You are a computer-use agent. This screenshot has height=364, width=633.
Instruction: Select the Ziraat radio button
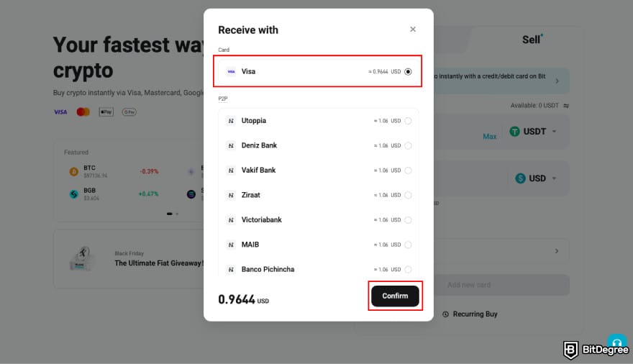408,196
